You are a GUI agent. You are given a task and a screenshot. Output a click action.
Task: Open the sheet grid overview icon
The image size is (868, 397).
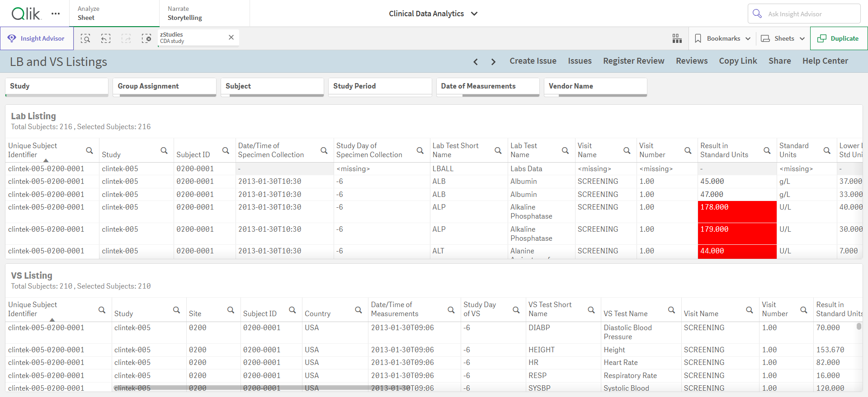[x=677, y=38]
